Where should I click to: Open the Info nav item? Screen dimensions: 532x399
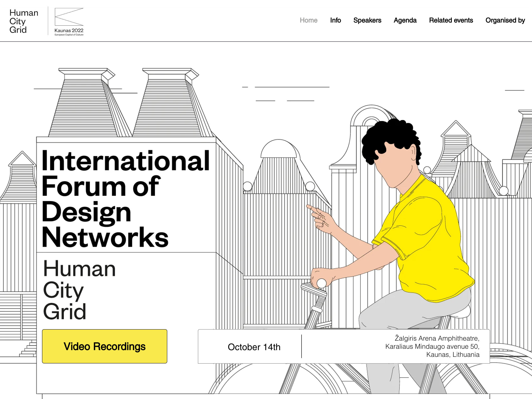[335, 20]
